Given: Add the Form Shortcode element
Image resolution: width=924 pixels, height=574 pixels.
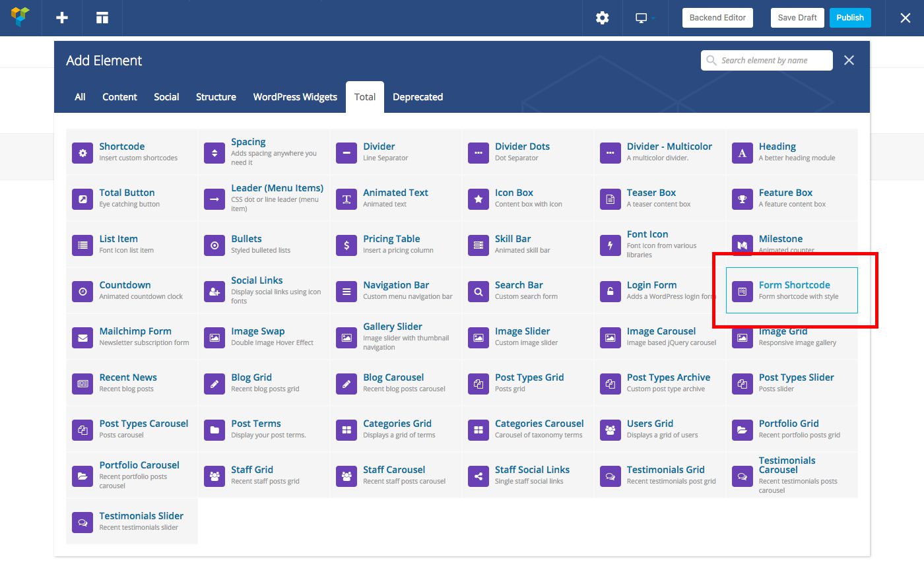Looking at the screenshot, I should (791, 290).
